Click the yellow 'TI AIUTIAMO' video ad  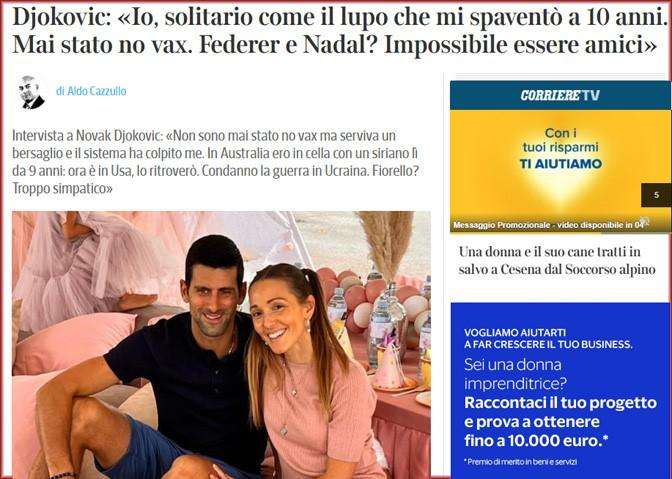pyautogui.click(x=560, y=171)
